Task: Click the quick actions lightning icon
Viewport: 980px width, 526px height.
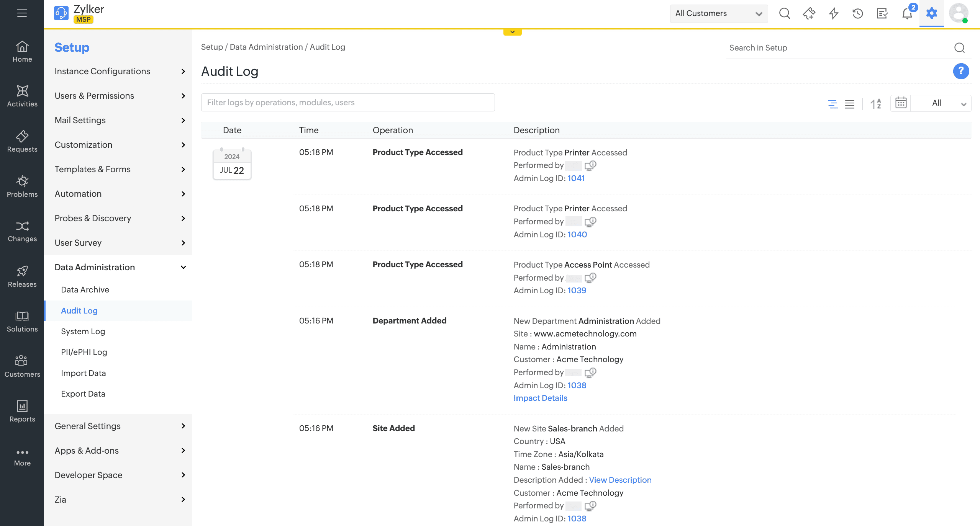Action: 833,14
